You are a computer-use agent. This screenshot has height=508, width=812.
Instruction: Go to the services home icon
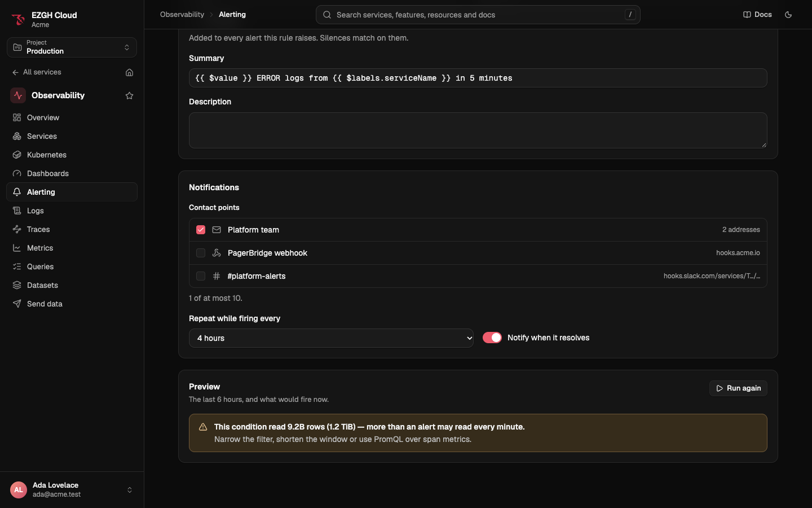129,72
